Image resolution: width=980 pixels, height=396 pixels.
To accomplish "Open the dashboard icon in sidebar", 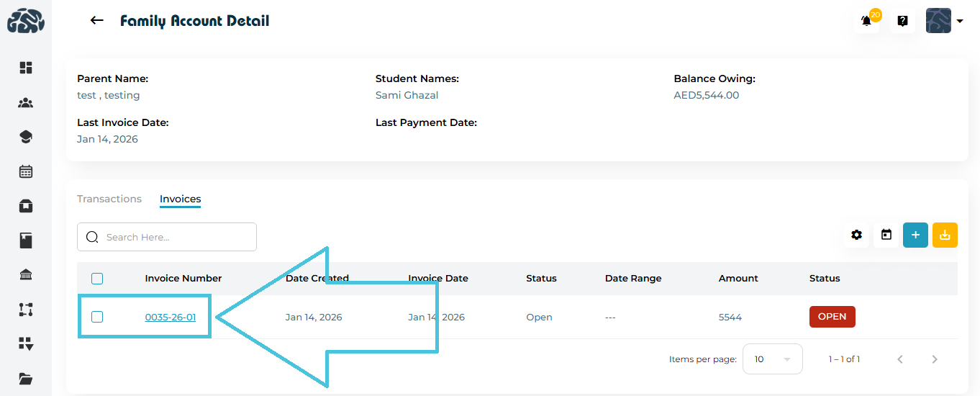I will click(26, 68).
